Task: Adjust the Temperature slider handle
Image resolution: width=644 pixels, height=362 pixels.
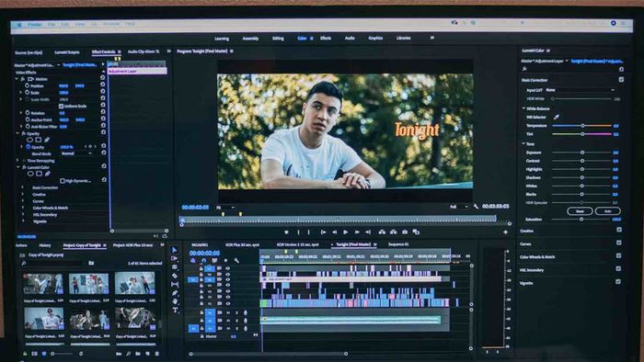Action: 582,126
